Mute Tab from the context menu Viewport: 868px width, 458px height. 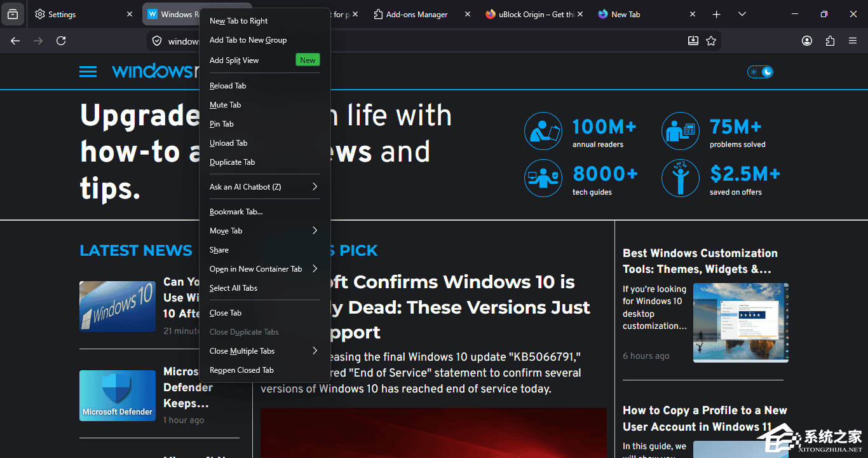pyautogui.click(x=265, y=105)
